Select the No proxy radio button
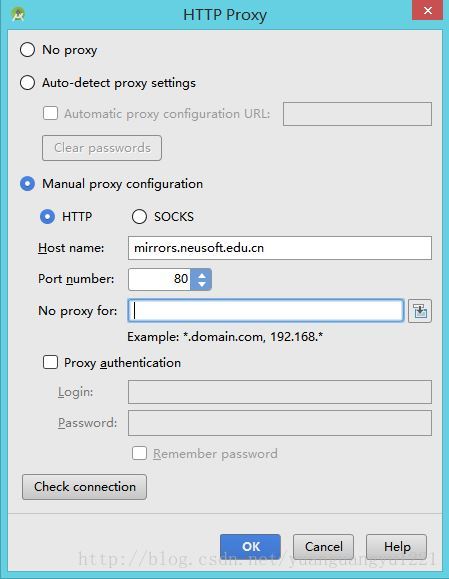Viewport: 449px width, 579px height. (x=27, y=49)
